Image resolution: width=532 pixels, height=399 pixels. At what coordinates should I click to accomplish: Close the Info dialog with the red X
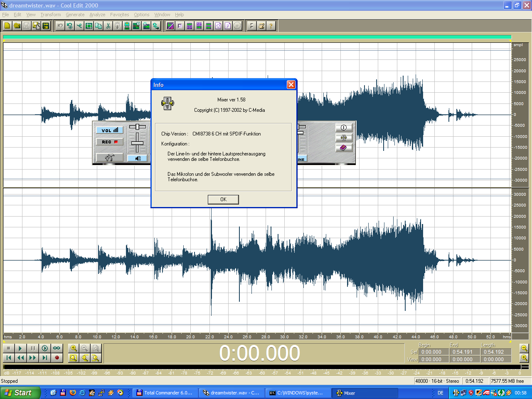[x=291, y=85]
